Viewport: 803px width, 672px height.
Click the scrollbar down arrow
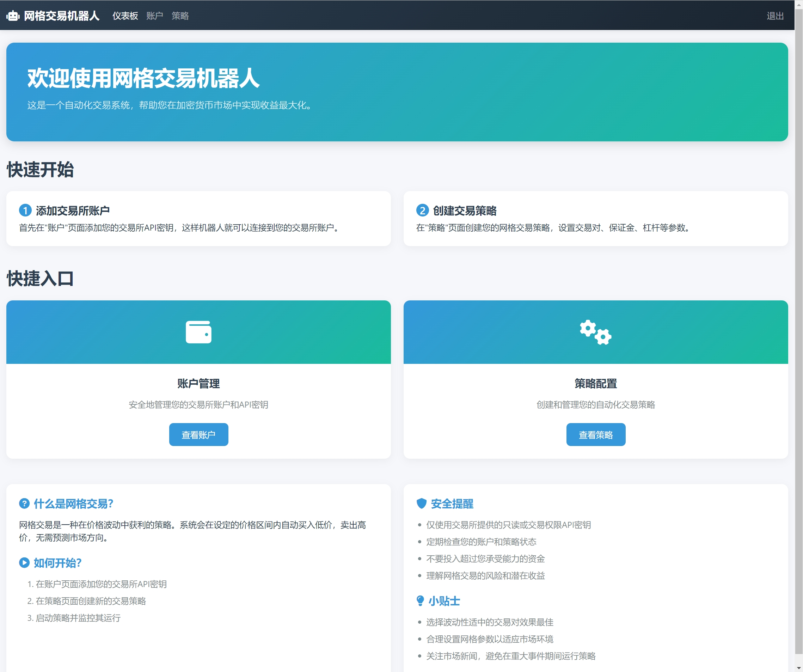click(x=799, y=668)
